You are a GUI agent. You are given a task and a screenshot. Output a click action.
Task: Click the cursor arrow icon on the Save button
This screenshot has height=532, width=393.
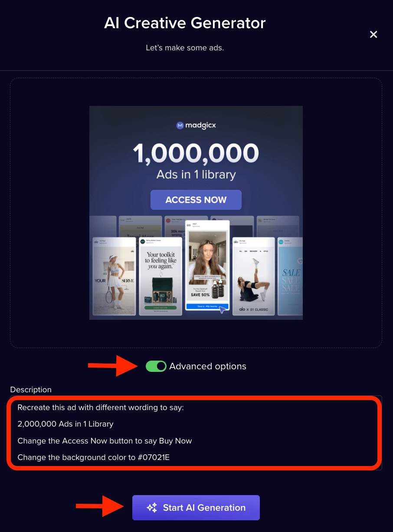click(223, 309)
